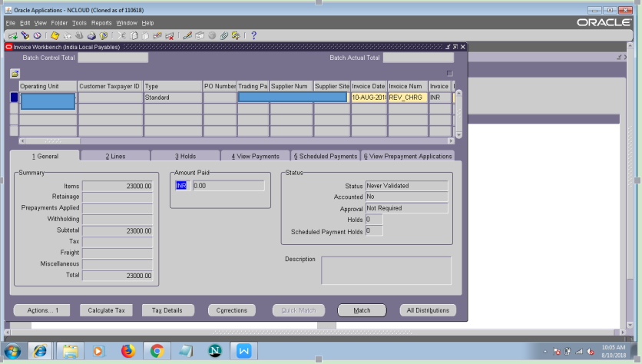The image size is (642, 364).
Task: Click the Find flashlight toolbar icon
Action: [25, 35]
